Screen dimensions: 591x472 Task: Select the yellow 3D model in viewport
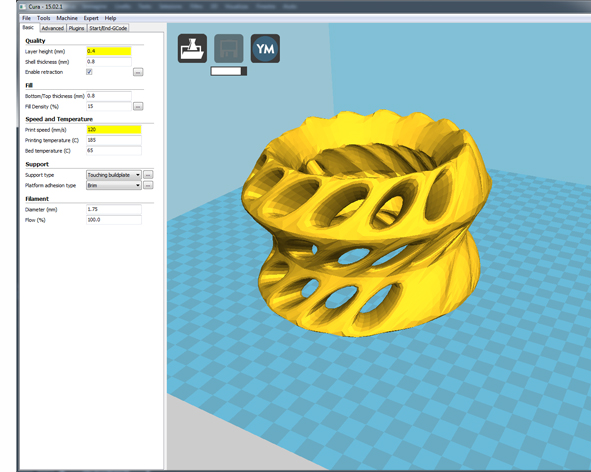(x=366, y=222)
